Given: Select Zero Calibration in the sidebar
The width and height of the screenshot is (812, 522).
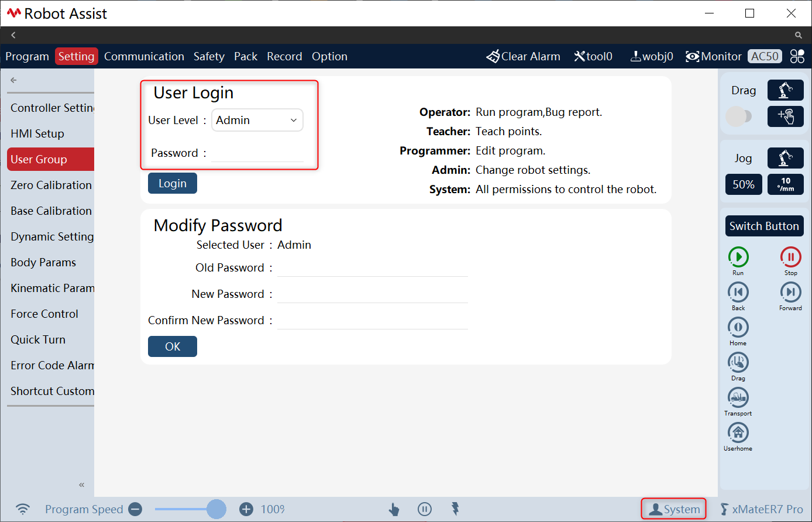Looking at the screenshot, I should tap(51, 185).
